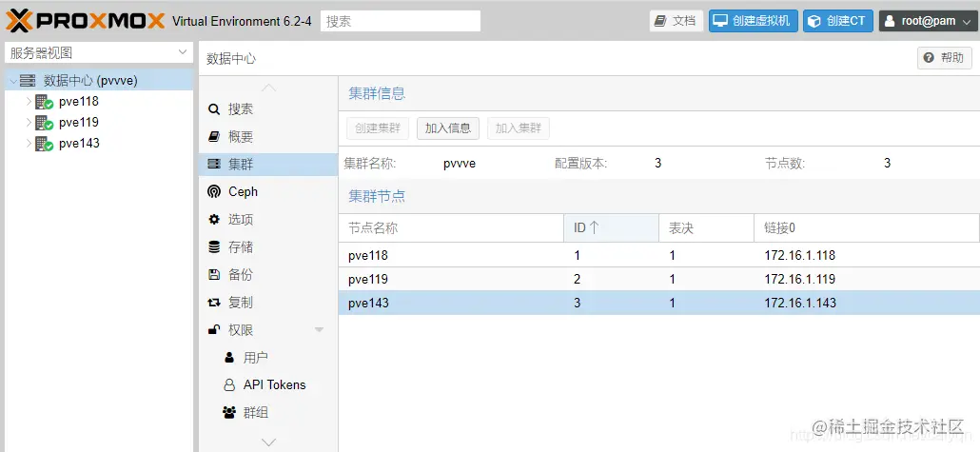
Task: Click the server icon beside 集群
Action: click(214, 165)
